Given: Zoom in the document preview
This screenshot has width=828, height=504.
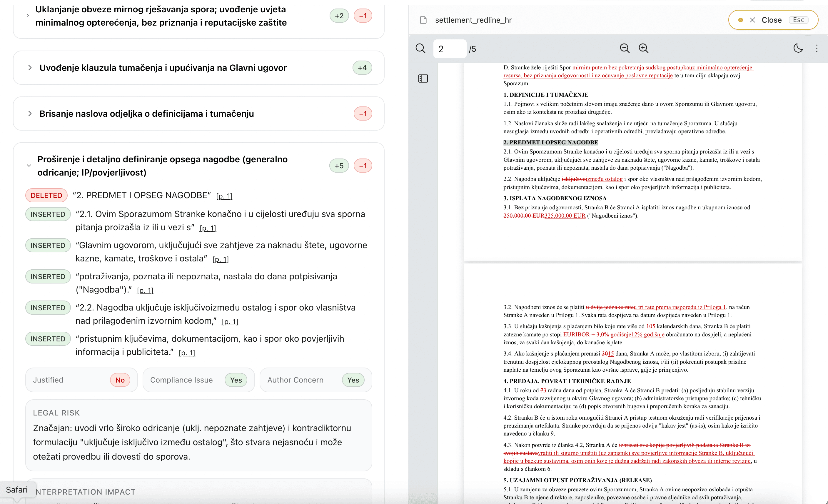Looking at the screenshot, I should point(644,49).
